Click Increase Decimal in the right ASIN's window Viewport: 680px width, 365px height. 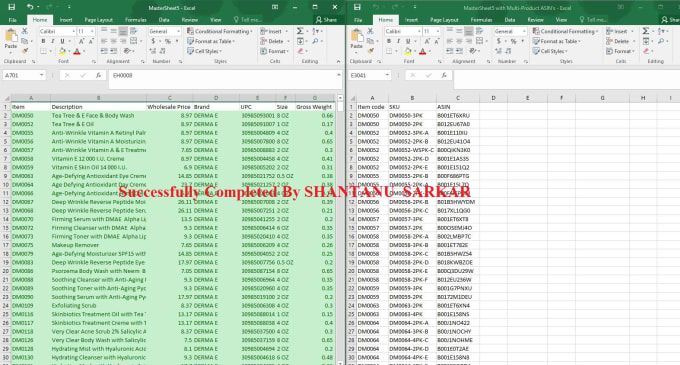point(498,51)
